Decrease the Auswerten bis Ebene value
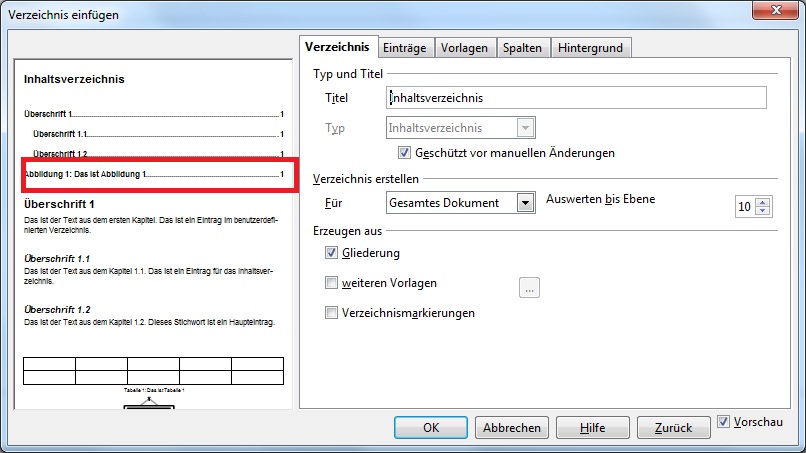806x453 pixels. pos(765,212)
